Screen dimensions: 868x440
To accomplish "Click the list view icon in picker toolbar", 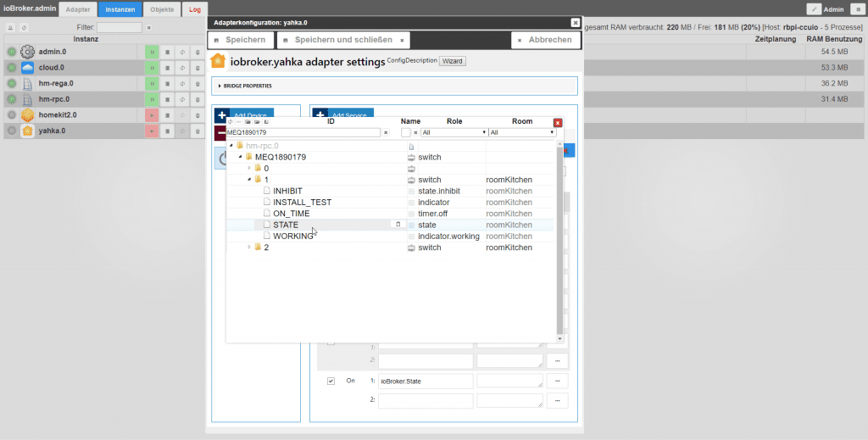I will pyautogui.click(x=266, y=122).
